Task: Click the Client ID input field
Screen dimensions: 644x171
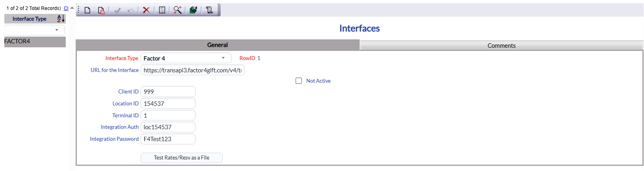Action: pos(168,91)
